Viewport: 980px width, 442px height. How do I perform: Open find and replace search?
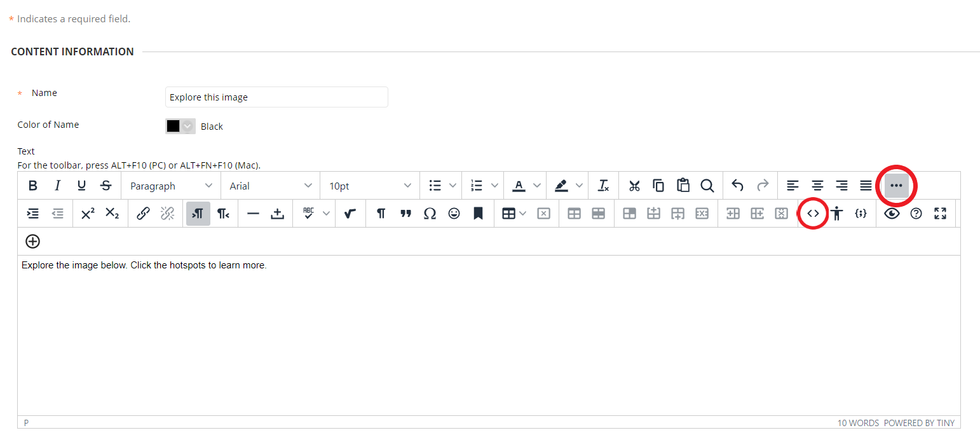(707, 186)
